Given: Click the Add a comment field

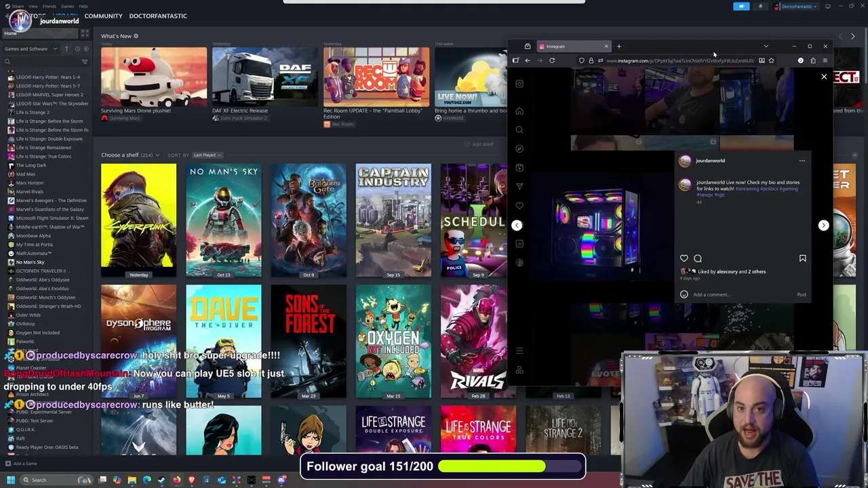Looking at the screenshot, I should [743, 295].
